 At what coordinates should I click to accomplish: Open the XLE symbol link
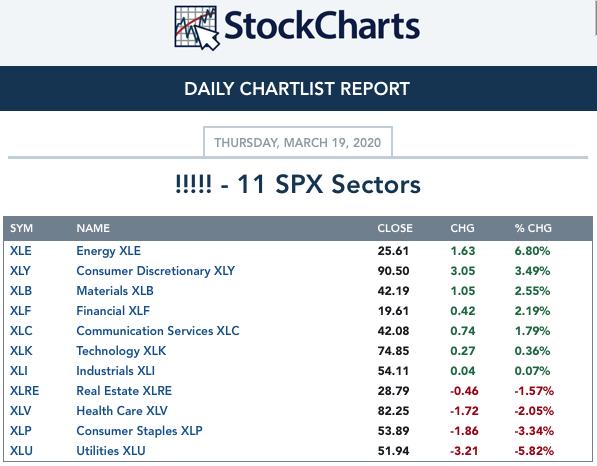click(x=21, y=251)
